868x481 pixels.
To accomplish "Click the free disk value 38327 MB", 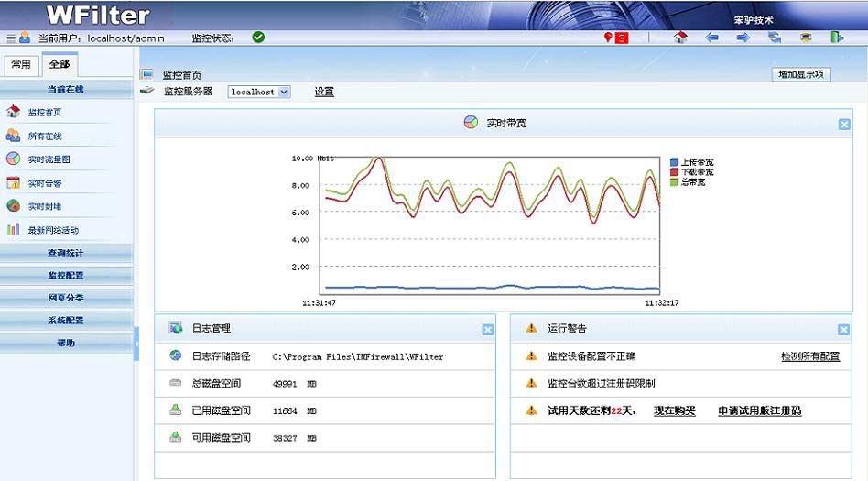I will (x=295, y=438).
